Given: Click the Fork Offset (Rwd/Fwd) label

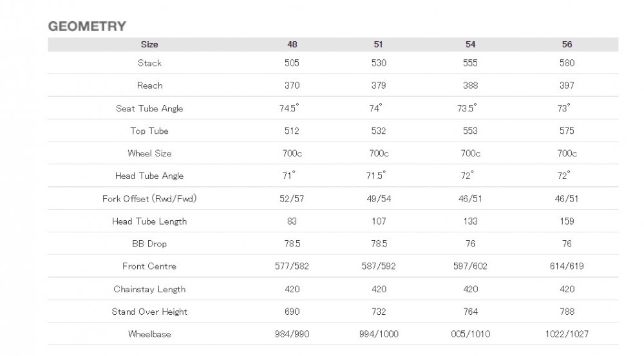Looking at the screenshot, I should [x=149, y=199].
